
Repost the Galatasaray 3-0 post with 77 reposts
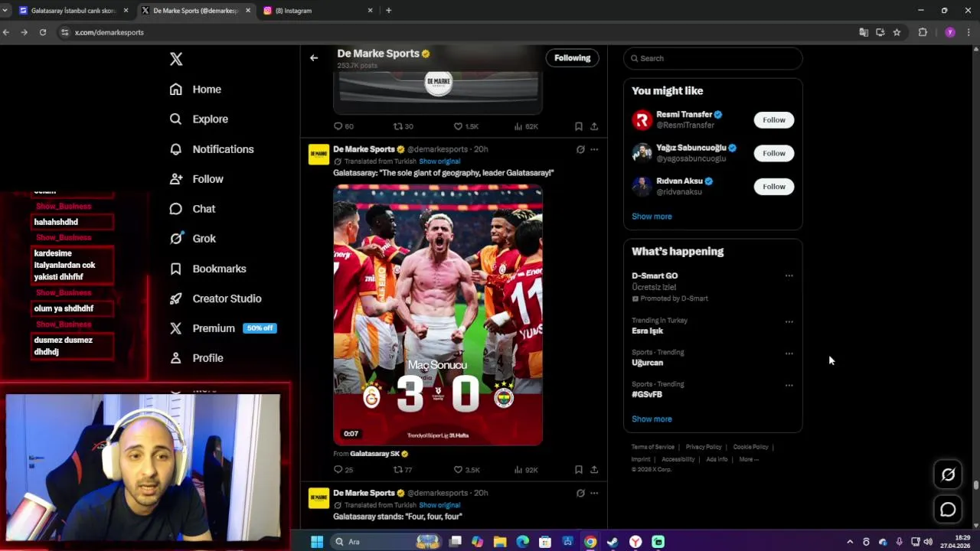(403, 470)
